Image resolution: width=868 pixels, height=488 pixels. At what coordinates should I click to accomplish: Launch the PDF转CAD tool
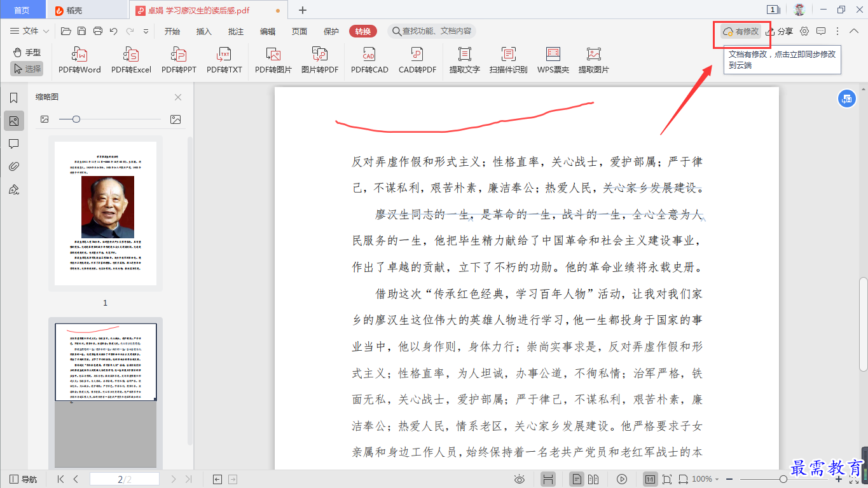[369, 61]
